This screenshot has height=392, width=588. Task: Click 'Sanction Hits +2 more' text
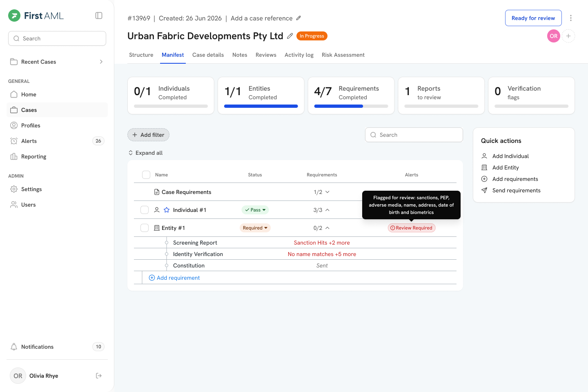[x=322, y=243]
